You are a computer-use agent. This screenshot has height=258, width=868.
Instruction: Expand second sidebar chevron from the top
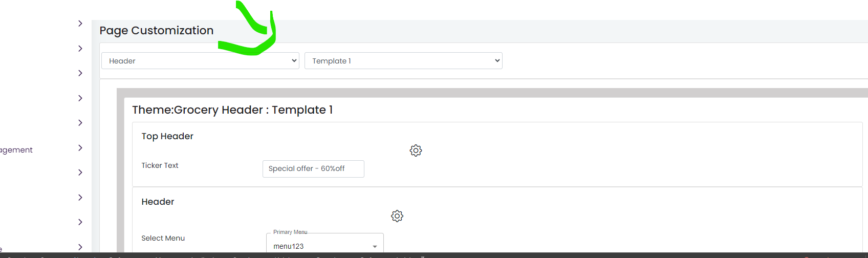click(x=80, y=49)
